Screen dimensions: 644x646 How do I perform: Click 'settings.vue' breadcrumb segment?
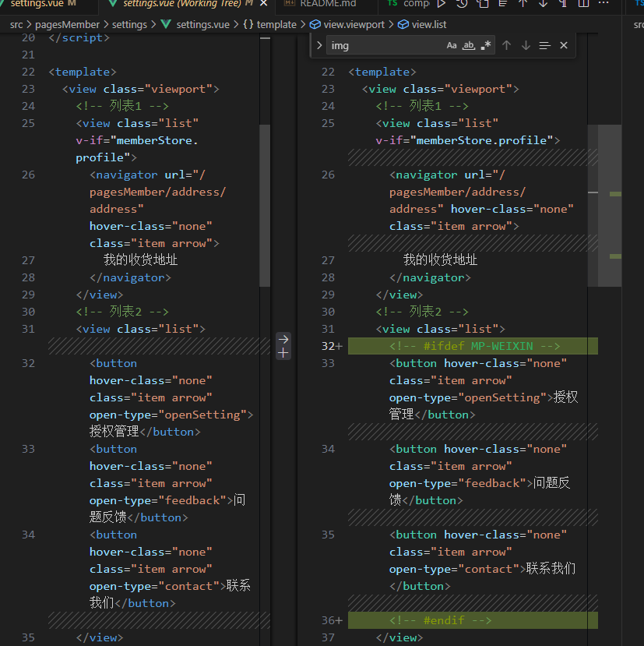202,25
